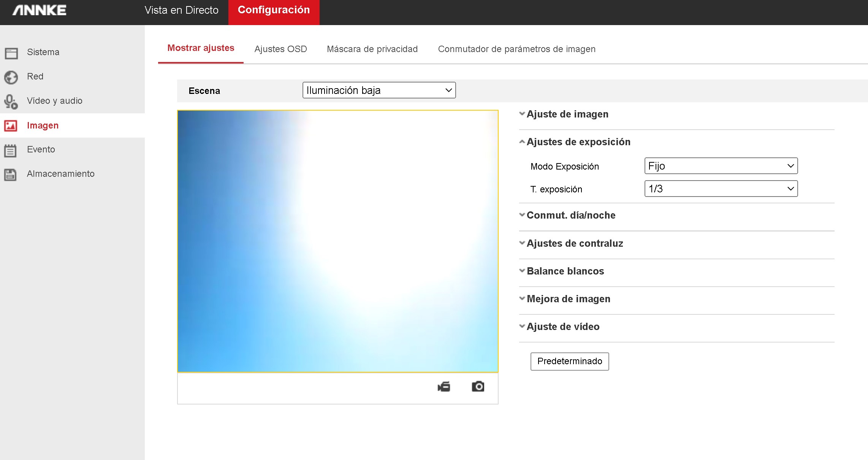
Task: Click the Red globe icon
Action: coord(11,77)
